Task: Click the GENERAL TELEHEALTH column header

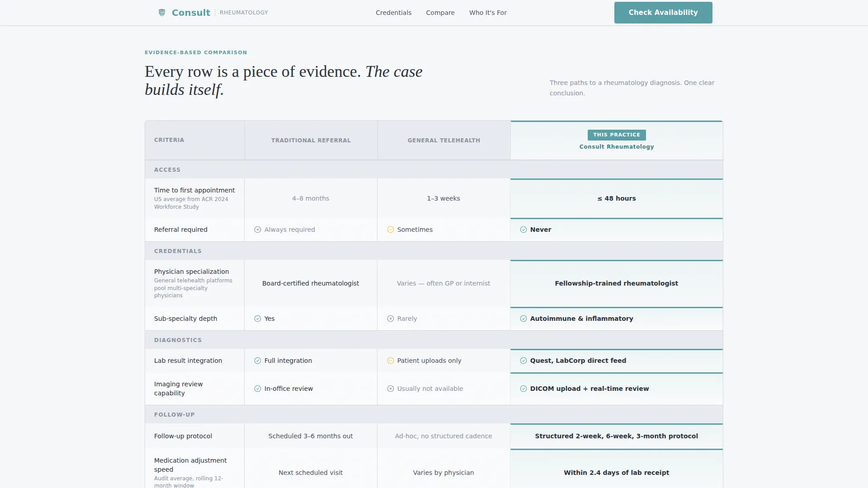Action: coord(444,141)
